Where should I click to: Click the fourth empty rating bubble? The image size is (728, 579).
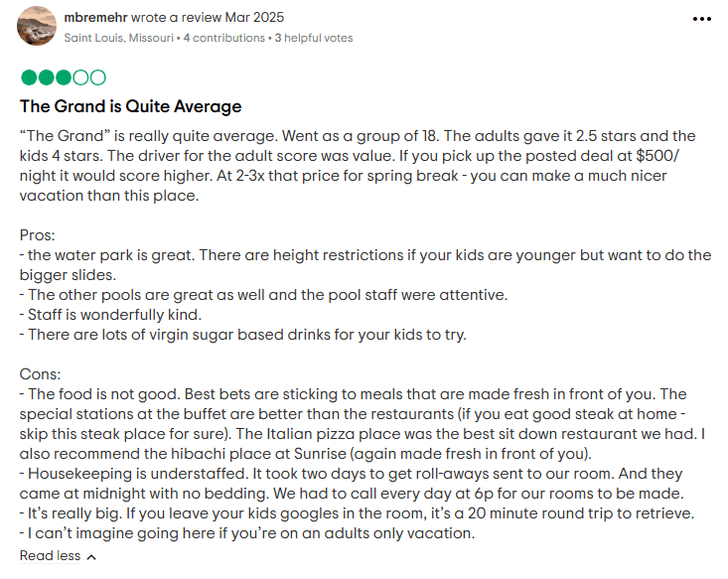[80, 77]
